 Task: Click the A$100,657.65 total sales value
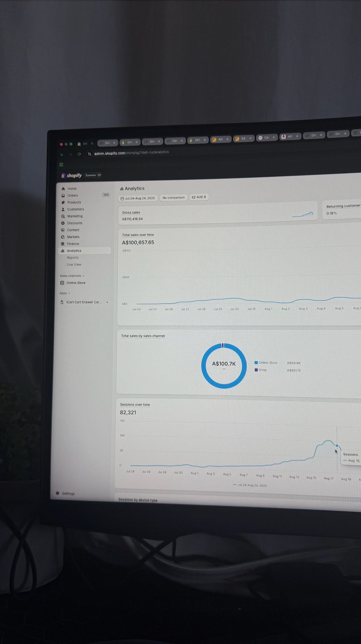[x=138, y=243]
